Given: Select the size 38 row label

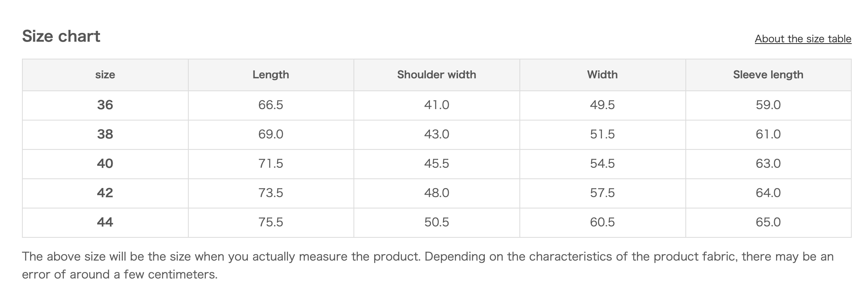Looking at the screenshot, I should (105, 134).
